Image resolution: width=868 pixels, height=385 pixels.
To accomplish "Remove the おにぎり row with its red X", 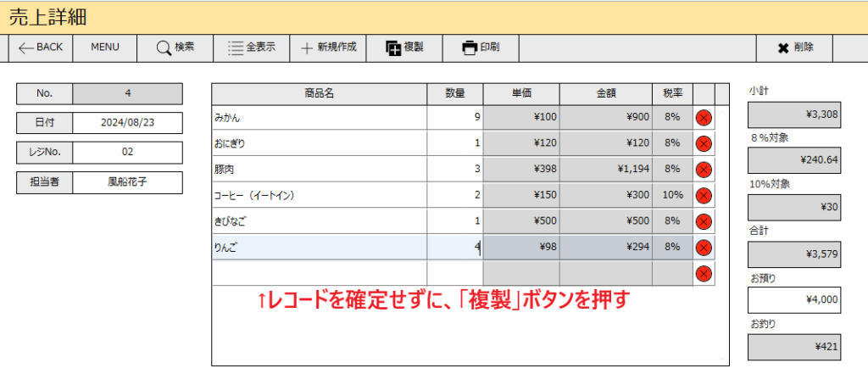I will pos(704,144).
